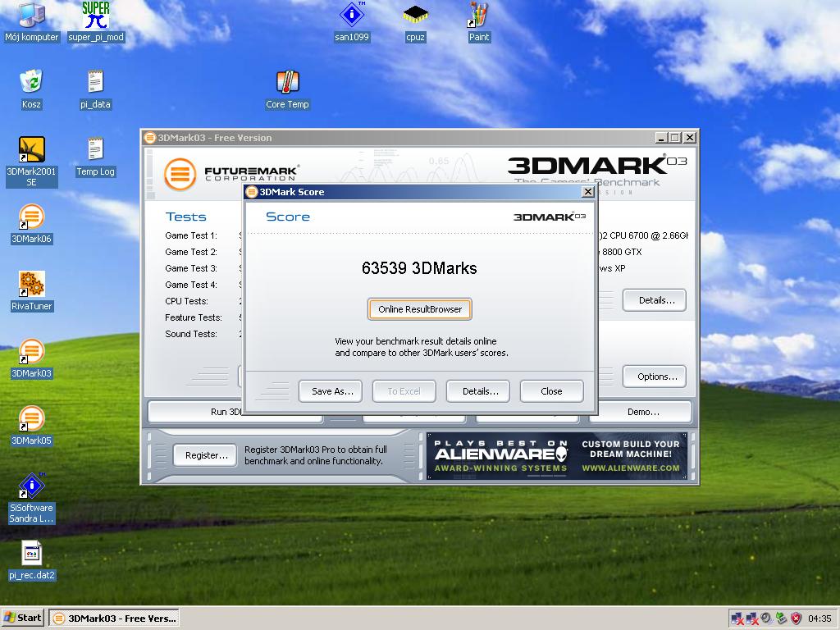Click 3DMark03 taskbar button
The height and width of the screenshot is (630, 840).
pos(114,618)
